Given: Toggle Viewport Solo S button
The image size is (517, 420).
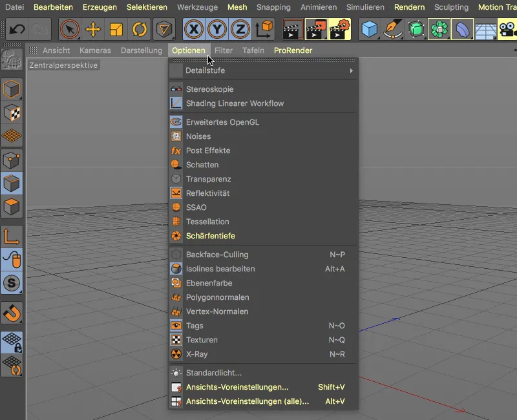Looking at the screenshot, I should click(12, 283).
